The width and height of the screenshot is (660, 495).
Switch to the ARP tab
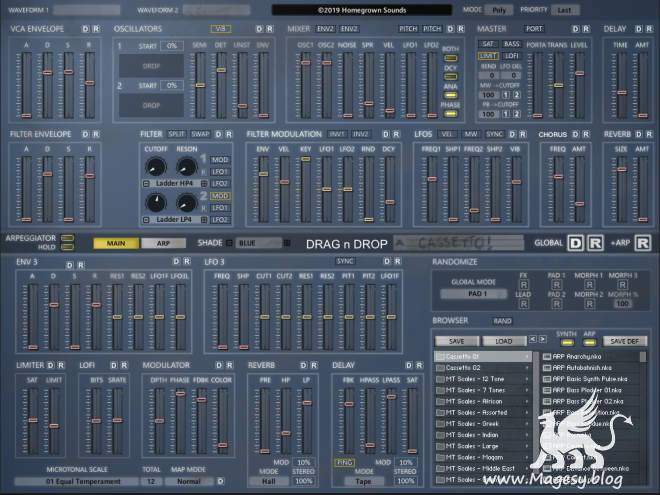163,243
